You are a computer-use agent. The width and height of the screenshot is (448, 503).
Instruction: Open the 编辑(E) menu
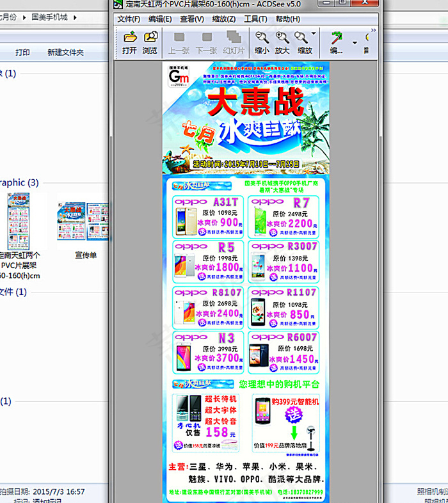[x=160, y=19]
